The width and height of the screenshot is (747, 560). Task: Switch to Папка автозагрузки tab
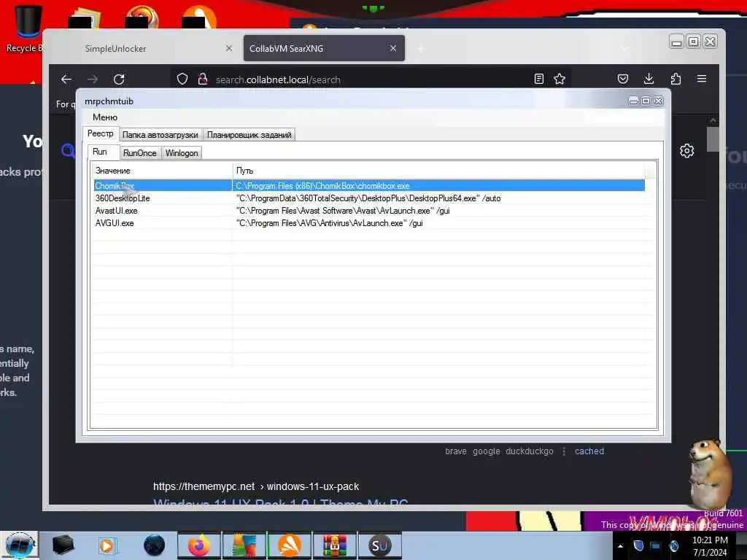[x=160, y=135]
